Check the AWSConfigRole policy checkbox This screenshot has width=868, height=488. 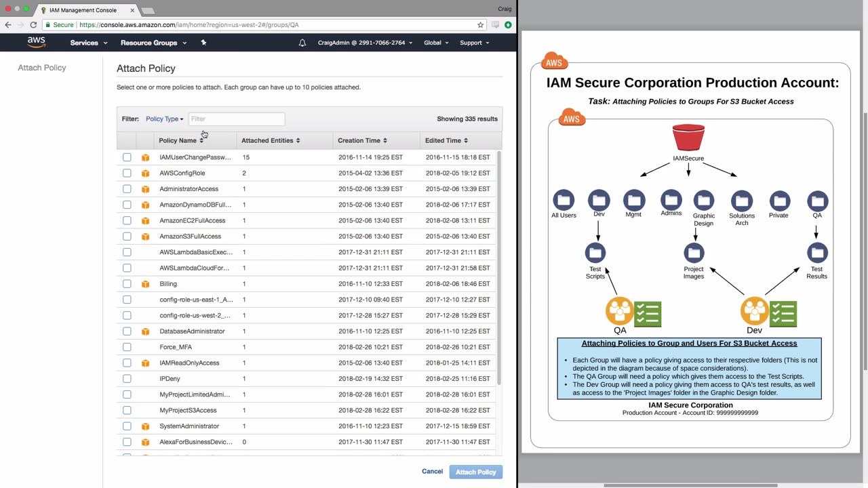pos(127,173)
